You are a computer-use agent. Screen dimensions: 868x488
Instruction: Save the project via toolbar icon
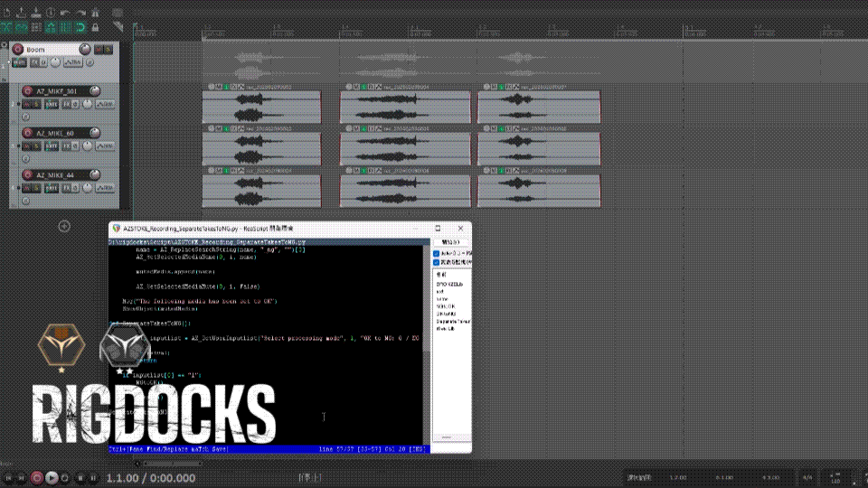[36, 12]
